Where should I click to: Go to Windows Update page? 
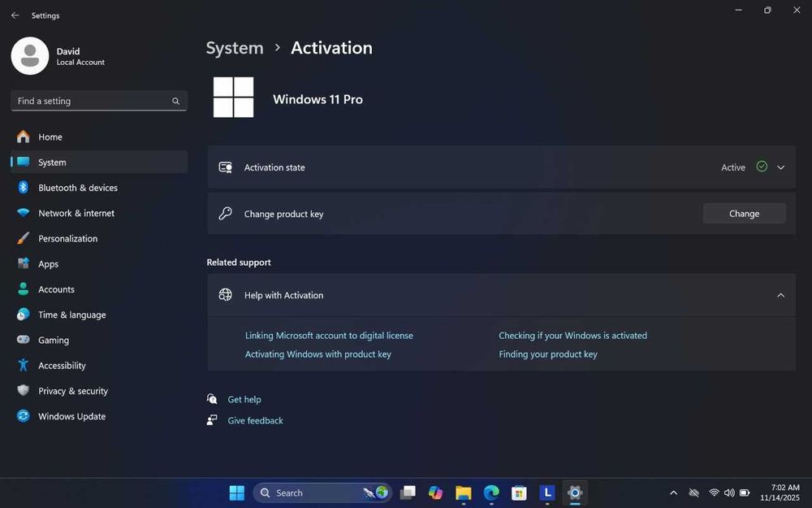coord(99,416)
